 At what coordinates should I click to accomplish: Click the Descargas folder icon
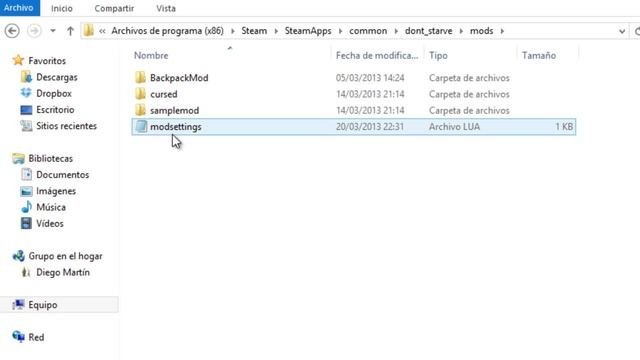26,77
